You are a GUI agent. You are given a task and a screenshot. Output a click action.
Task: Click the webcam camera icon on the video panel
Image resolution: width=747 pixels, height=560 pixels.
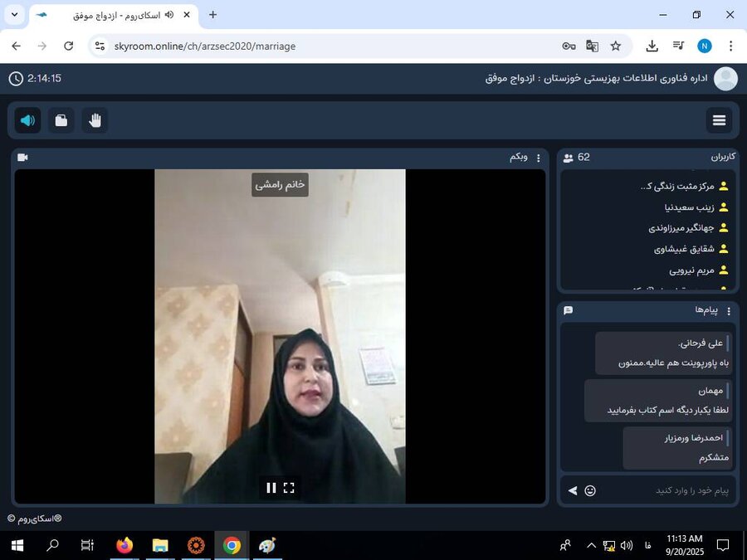(x=22, y=157)
